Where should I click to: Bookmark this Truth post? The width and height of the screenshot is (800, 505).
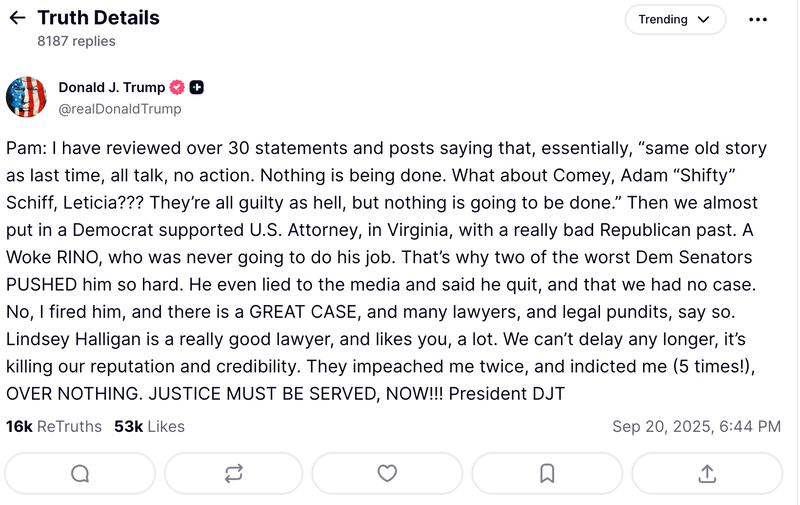coord(547,473)
